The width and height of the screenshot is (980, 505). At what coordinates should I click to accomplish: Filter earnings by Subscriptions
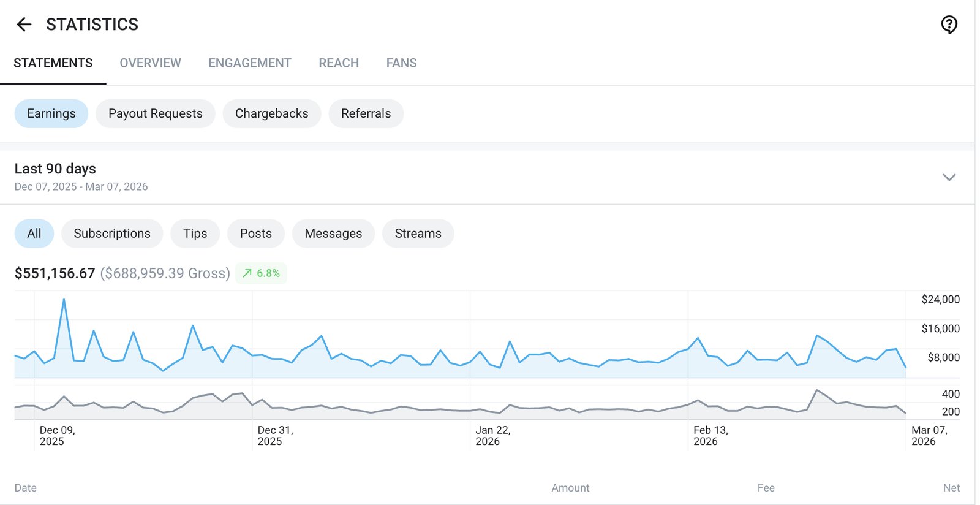coord(112,234)
